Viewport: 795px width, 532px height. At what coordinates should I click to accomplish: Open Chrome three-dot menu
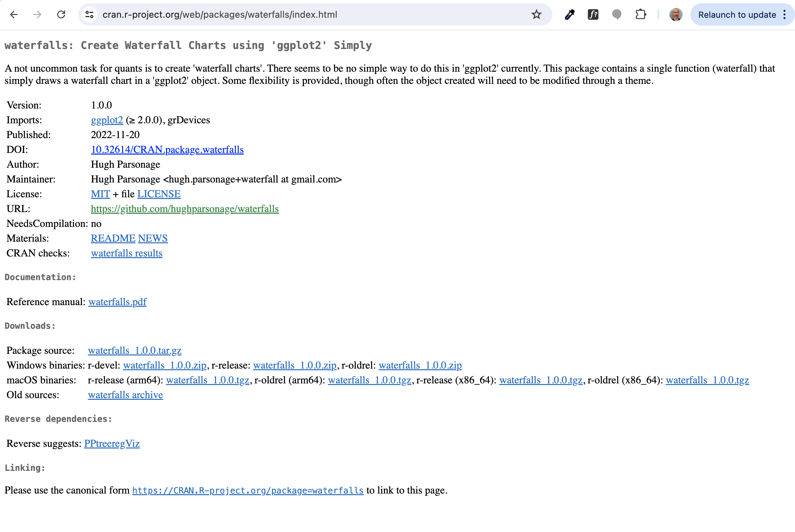click(784, 14)
